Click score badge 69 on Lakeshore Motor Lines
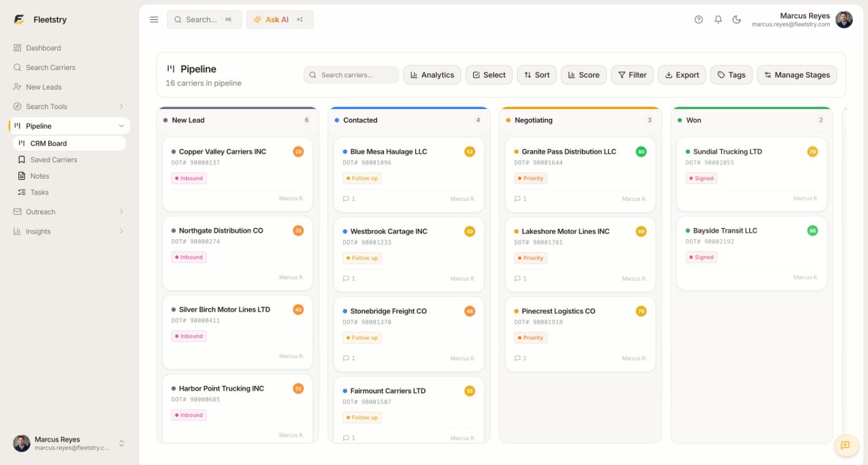 click(x=641, y=231)
